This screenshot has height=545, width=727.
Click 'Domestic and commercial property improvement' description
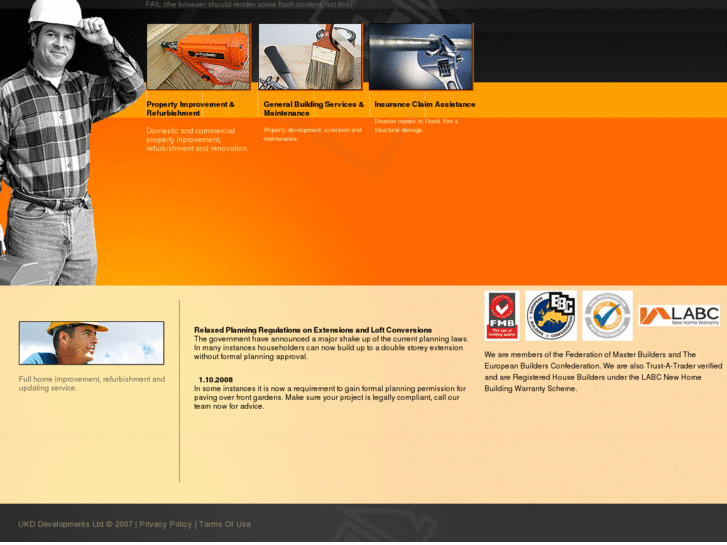coord(198,140)
